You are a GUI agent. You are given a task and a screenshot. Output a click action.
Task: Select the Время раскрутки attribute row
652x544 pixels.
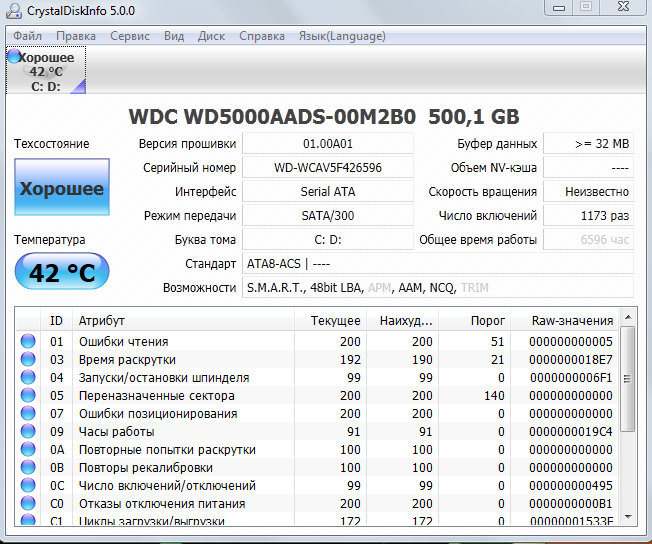[317, 359]
